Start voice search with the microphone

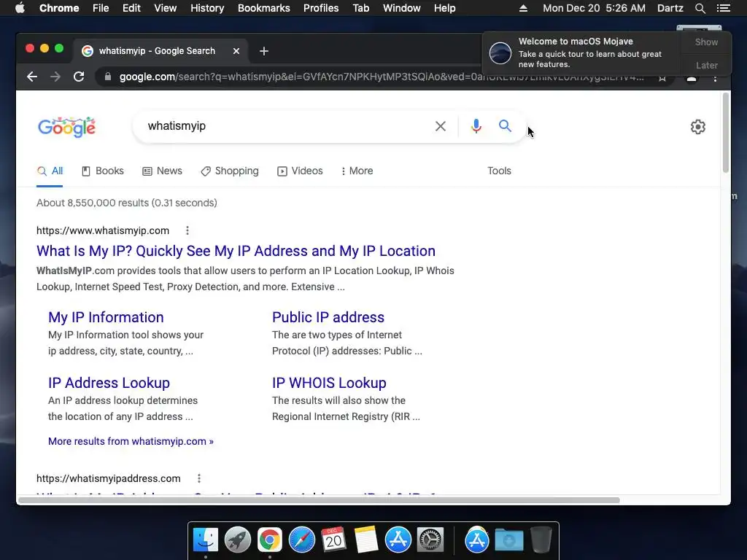(476, 126)
